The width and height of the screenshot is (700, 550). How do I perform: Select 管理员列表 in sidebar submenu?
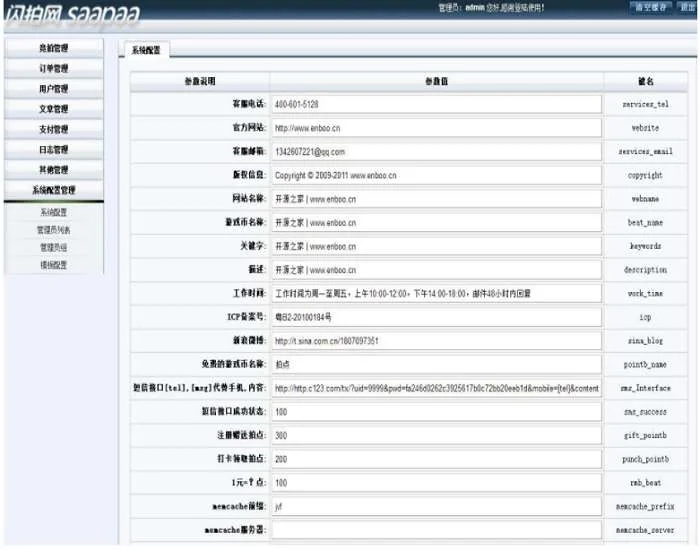(54, 230)
